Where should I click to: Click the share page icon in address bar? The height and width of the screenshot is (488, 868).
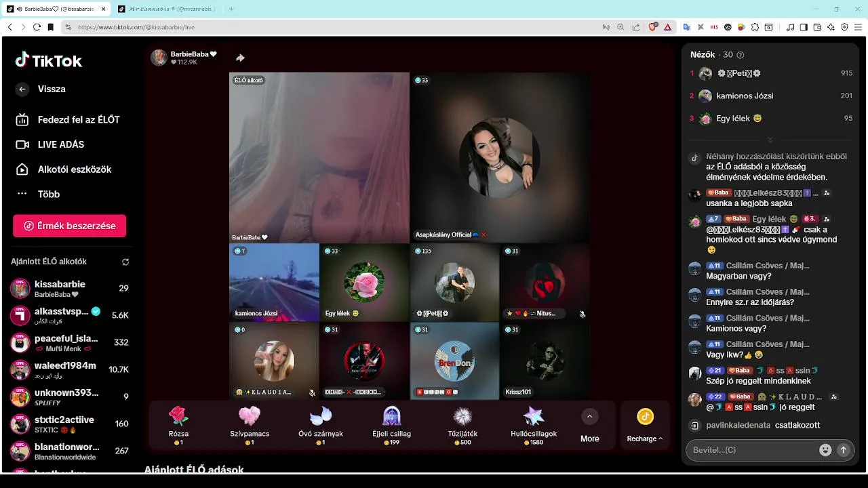(x=636, y=27)
